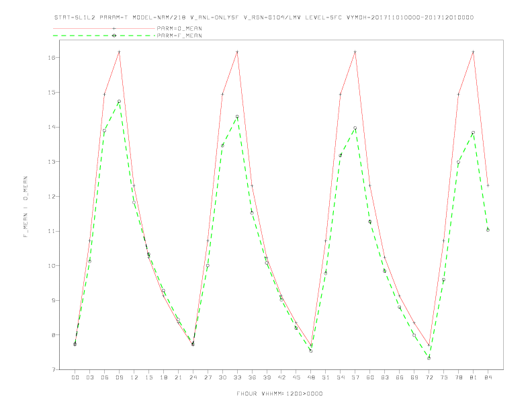Image resolution: width=532 pixels, height=411 pixels.
Task: Click the X-axis tick label 06
Action: [x=105, y=377]
